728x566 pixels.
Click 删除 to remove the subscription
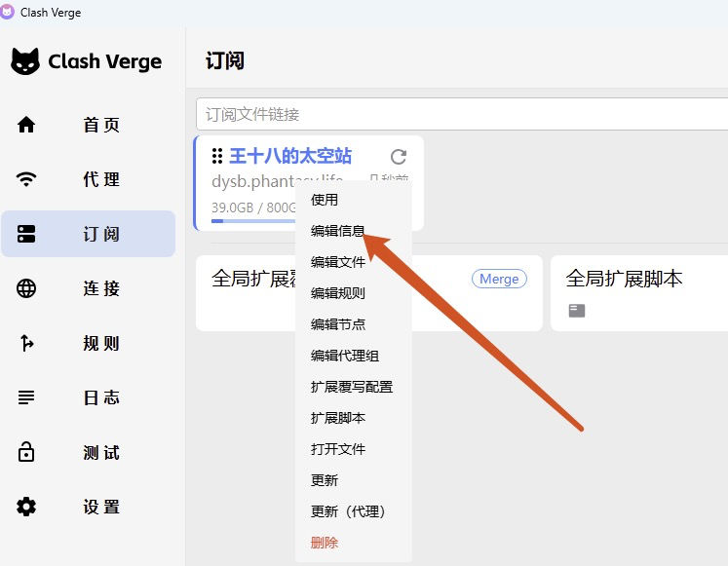tap(325, 543)
